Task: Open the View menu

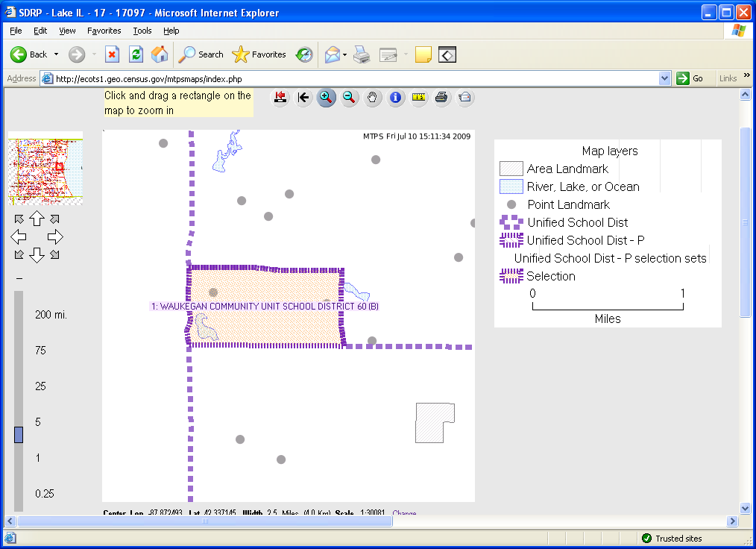Action: tap(67, 31)
